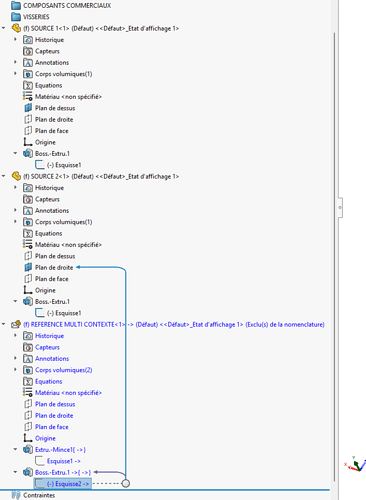
Task: Collapse the SOURCE 1 component
Action: coord(4,28)
